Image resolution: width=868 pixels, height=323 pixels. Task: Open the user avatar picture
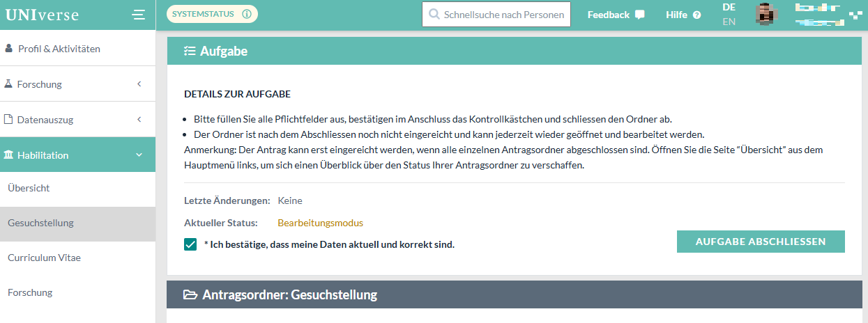(767, 14)
